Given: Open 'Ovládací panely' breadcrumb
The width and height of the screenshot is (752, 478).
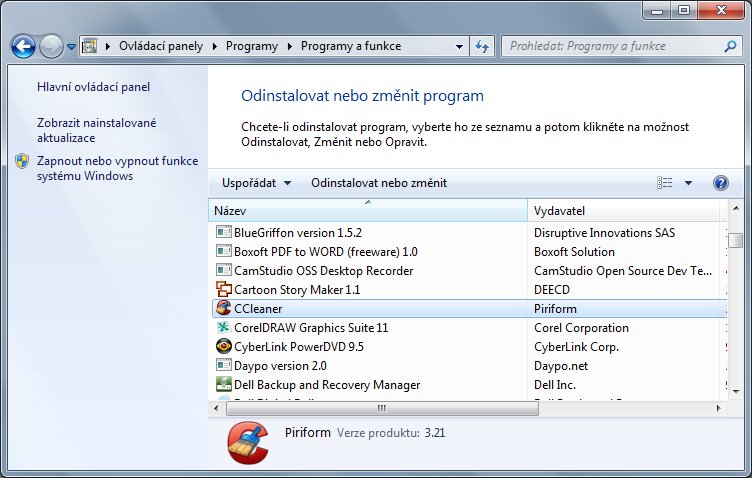Looking at the screenshot, I should coord(161,46).
